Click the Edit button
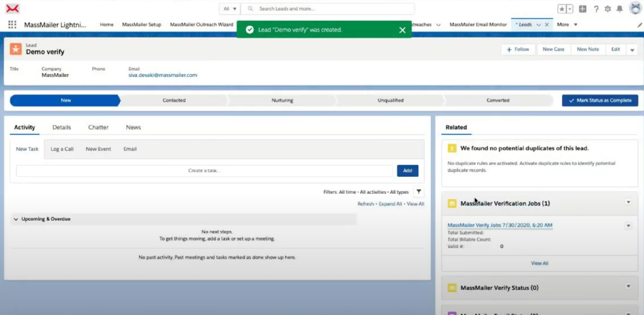Screen dimensions: 644x315 coord(615,49)
